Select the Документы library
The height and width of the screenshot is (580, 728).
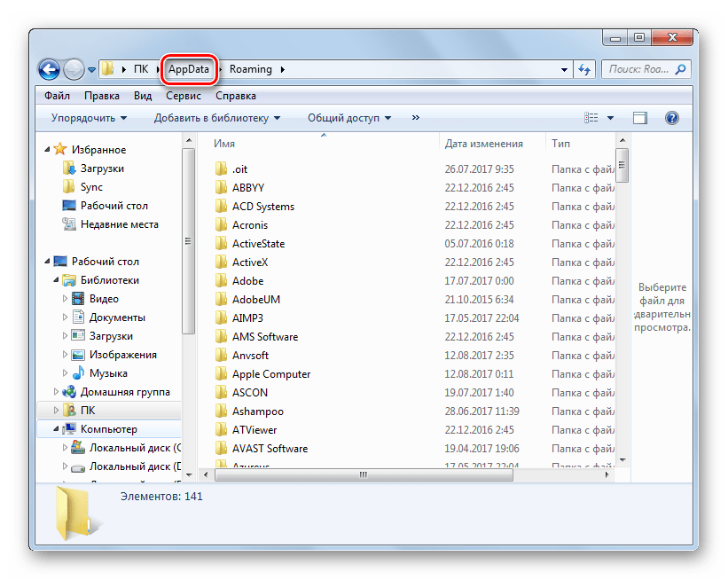(x=117, y=317)
